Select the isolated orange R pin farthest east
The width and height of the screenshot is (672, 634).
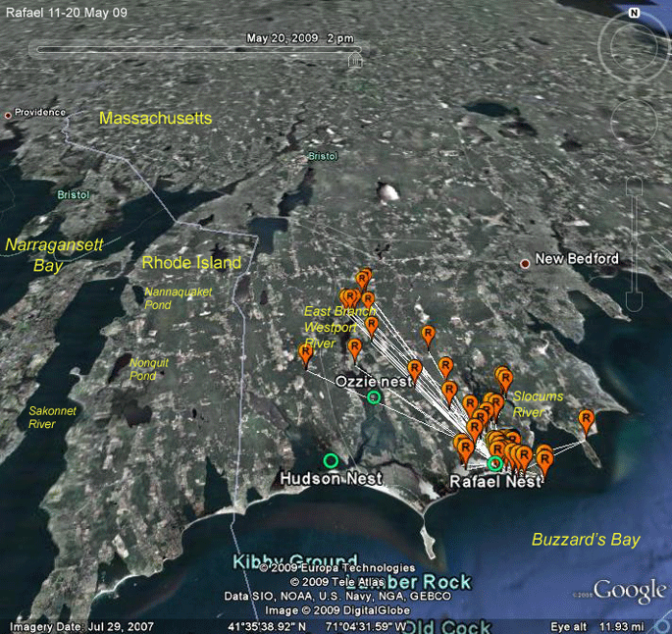[x=586, y=420]
